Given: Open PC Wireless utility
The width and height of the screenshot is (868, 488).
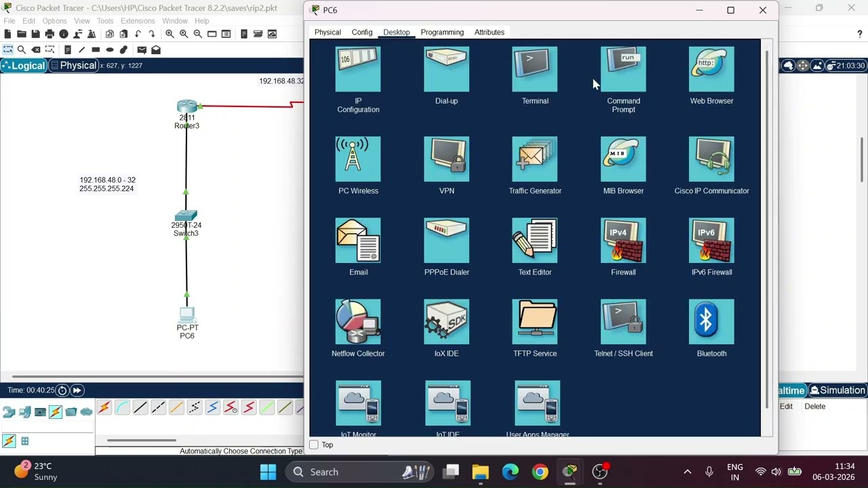Looking at the screenshot, I should 358,159.
